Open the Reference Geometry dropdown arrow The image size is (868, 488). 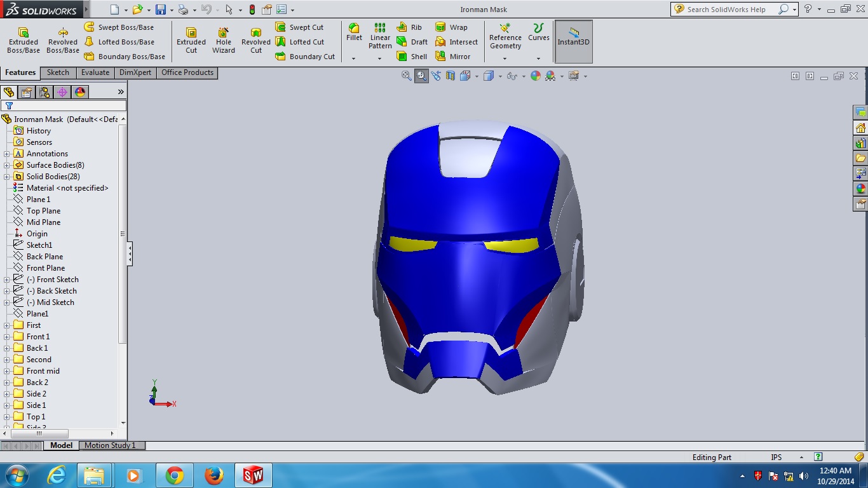[505, 58]
